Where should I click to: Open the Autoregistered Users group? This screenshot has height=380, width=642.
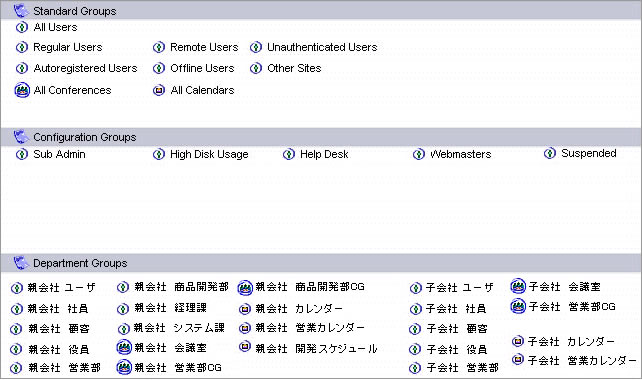pos(85,68)
